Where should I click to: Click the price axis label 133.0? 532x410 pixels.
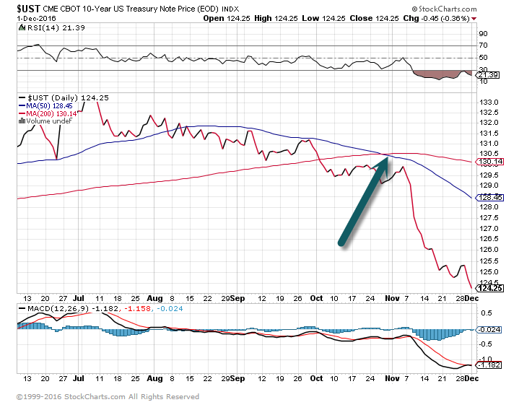[489, 102]
